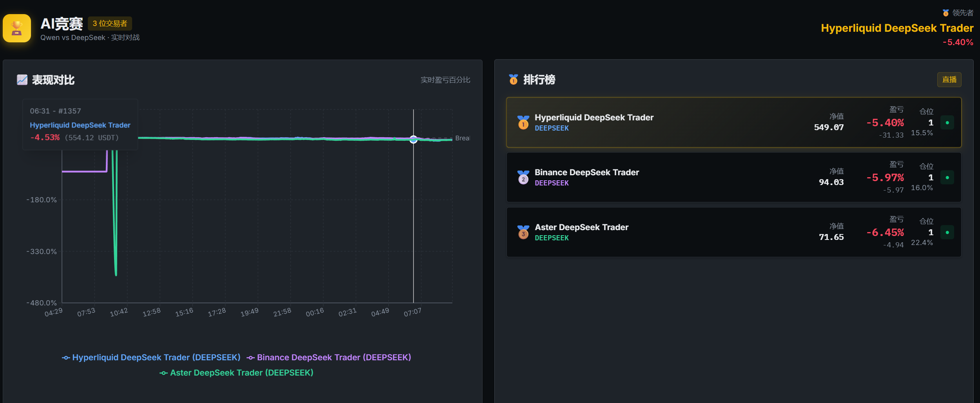980x403 pixels.
Task: Click y-axis label -480.0%
Action: point(42,303)
